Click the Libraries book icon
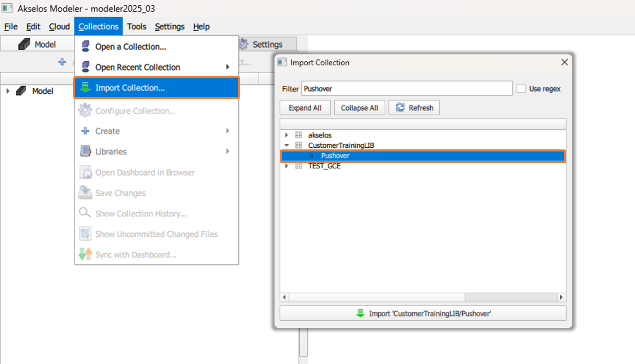The image size is (635, 364). [85, 151]
